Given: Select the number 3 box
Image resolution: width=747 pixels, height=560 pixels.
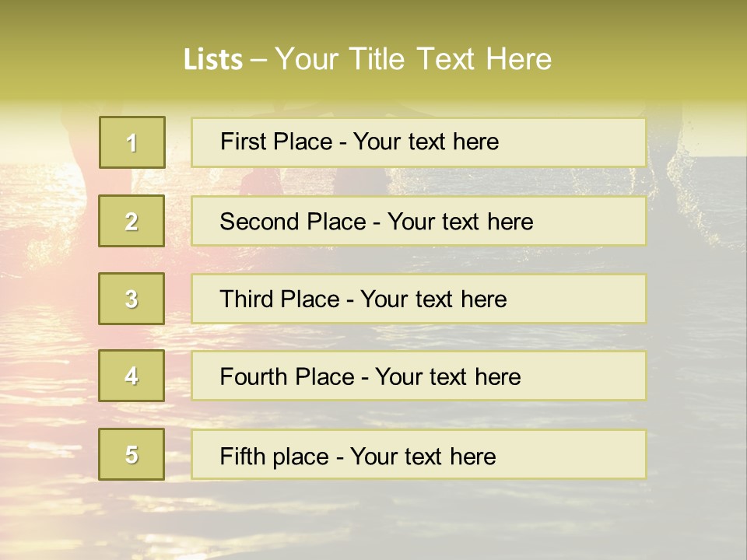Looking at the screenshot, I should 132,299.
